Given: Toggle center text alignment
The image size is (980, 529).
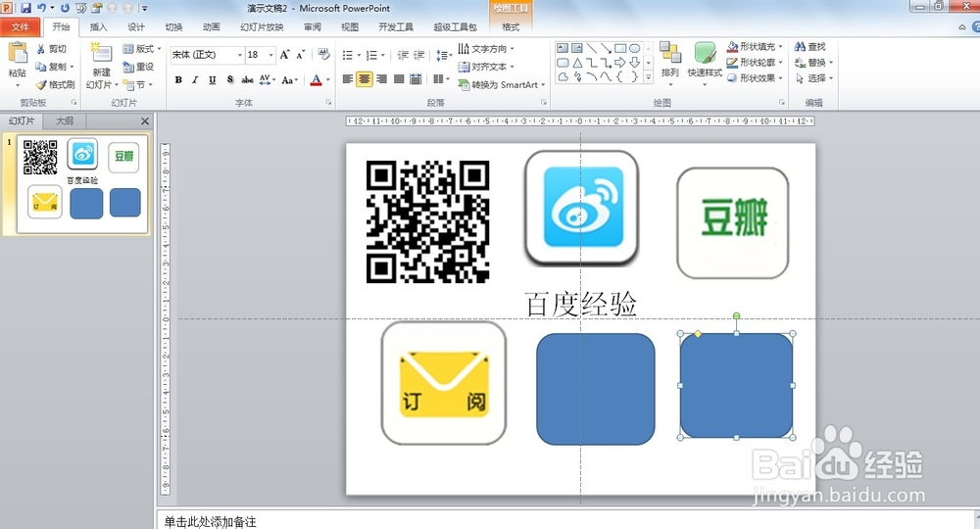Looking at the screenshot, I should pos(365,79).
